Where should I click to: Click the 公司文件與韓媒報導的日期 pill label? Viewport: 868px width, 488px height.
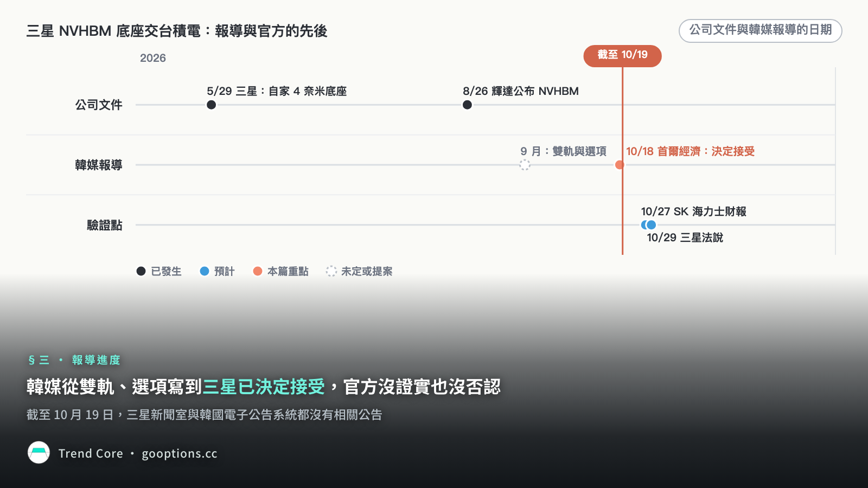(x=761, y=30)
